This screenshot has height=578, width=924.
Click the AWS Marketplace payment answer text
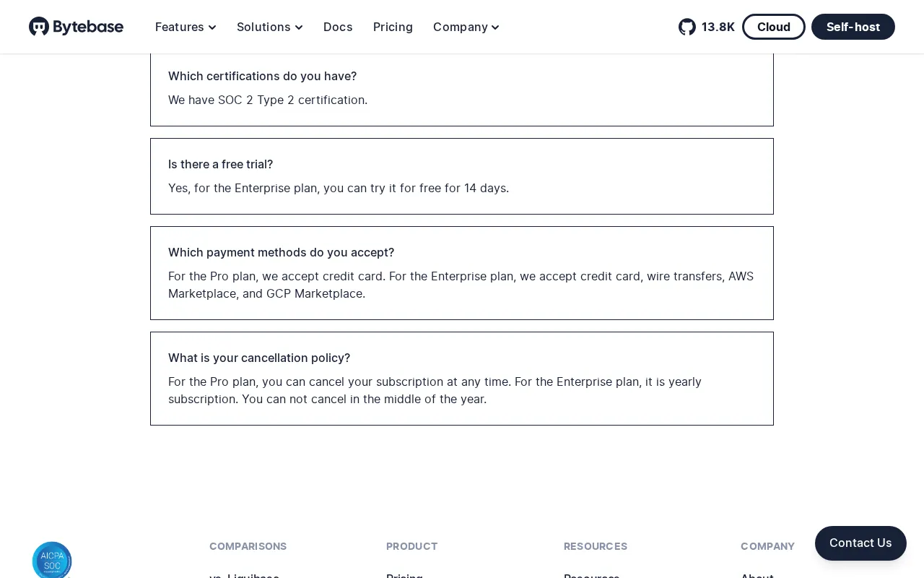pyautogui.click(x=461, y=285)
